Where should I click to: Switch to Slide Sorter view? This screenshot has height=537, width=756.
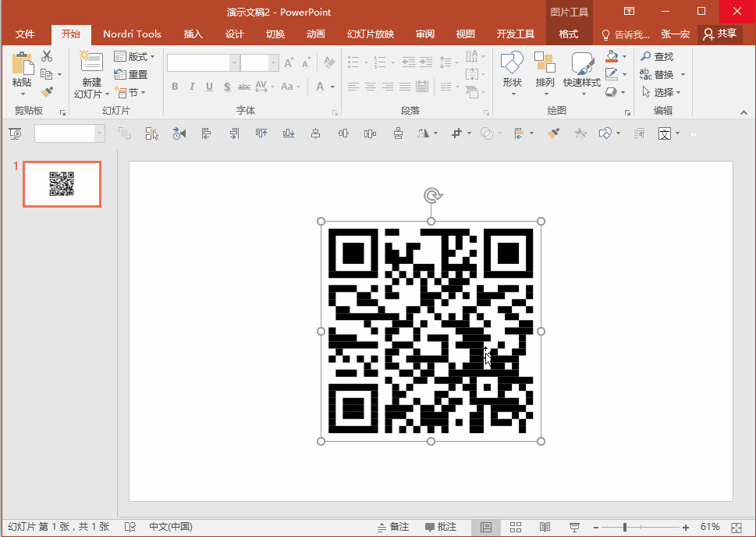516,527
